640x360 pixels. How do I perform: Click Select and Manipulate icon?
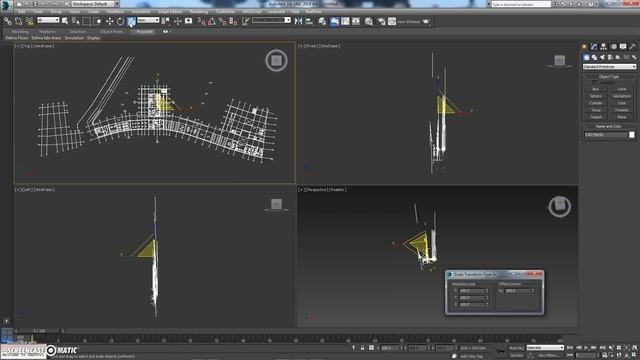click(178, 21)
